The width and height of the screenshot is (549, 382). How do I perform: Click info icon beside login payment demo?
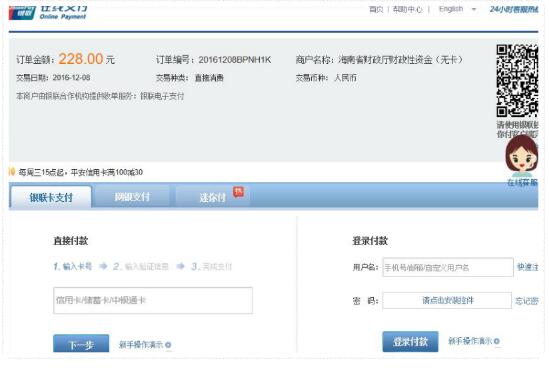(497, 341)
